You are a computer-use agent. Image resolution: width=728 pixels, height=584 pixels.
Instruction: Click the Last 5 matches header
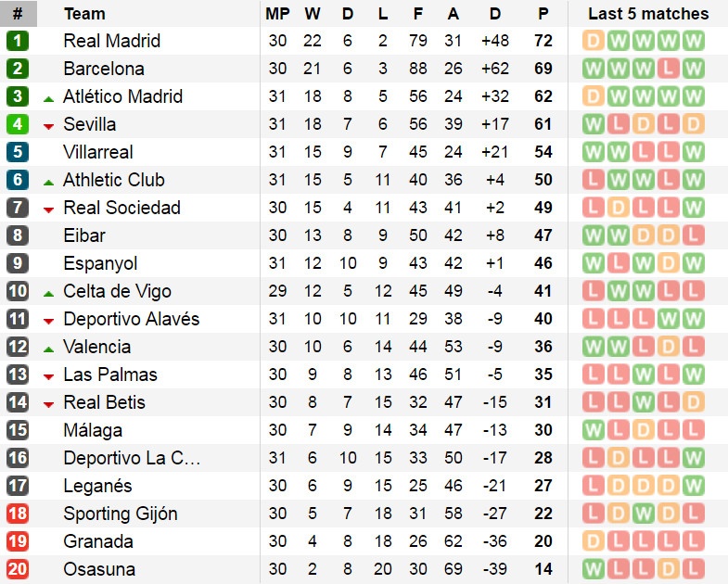[x=648, y=14]
